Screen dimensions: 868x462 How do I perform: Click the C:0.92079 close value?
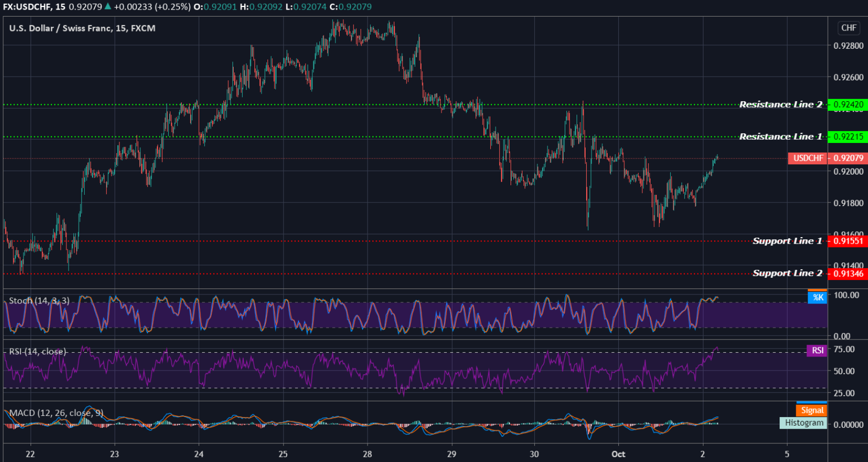351,7
